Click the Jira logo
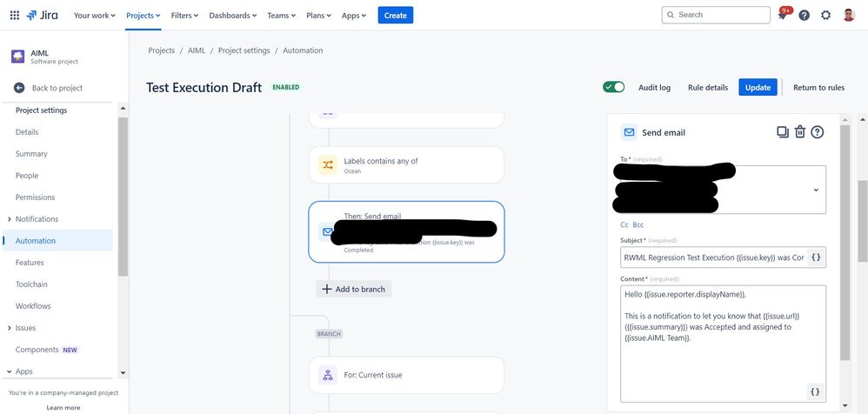 42,15
